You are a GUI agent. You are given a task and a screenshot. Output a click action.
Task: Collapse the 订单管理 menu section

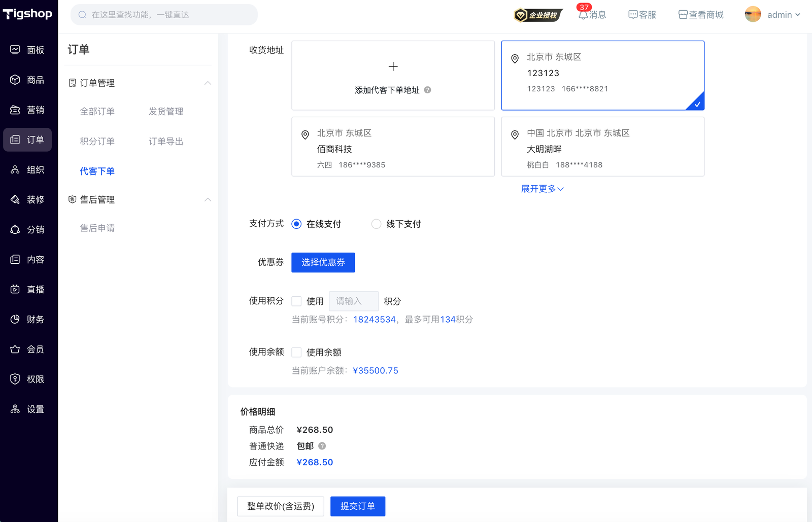pos(208,83)
